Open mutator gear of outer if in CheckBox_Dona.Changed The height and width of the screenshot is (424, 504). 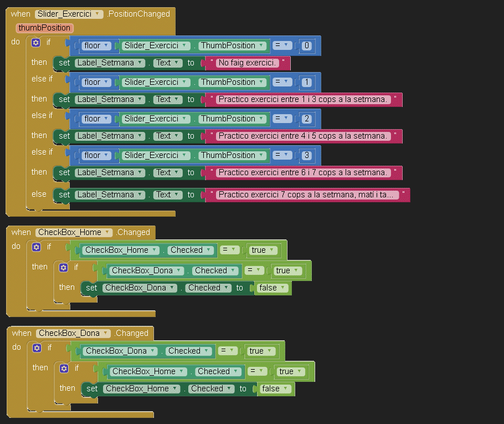coord(37,348)
